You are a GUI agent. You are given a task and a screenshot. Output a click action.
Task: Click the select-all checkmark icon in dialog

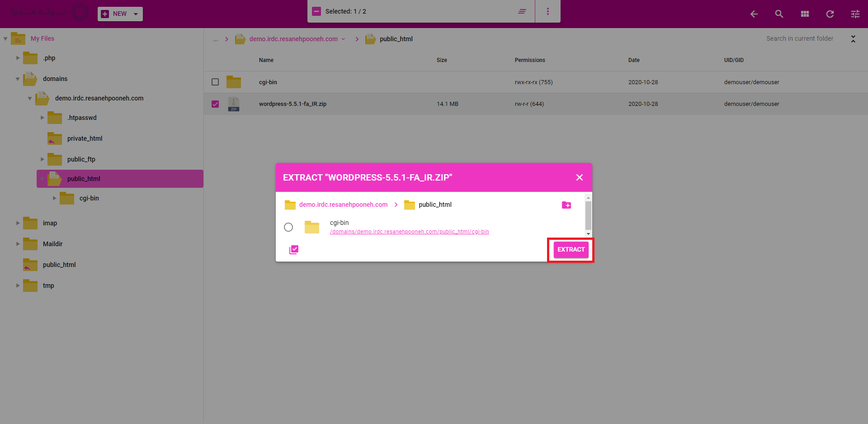[x=294, y=249]
